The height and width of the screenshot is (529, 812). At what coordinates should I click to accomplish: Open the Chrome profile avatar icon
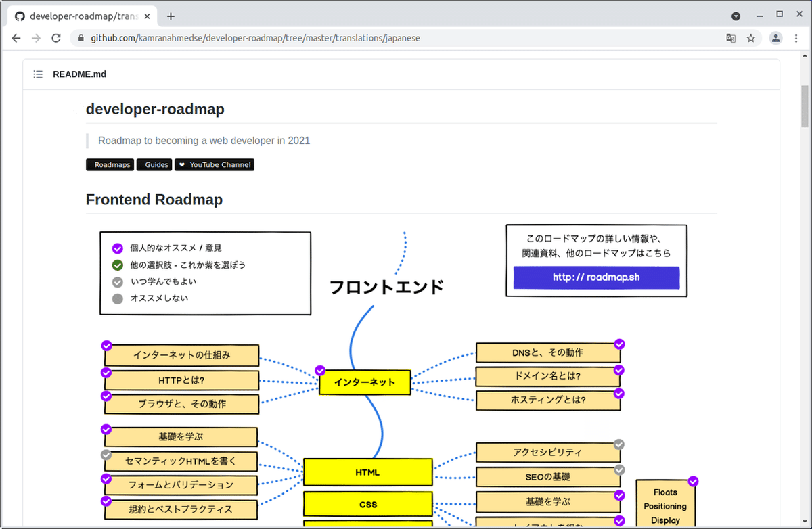[775, 39]
